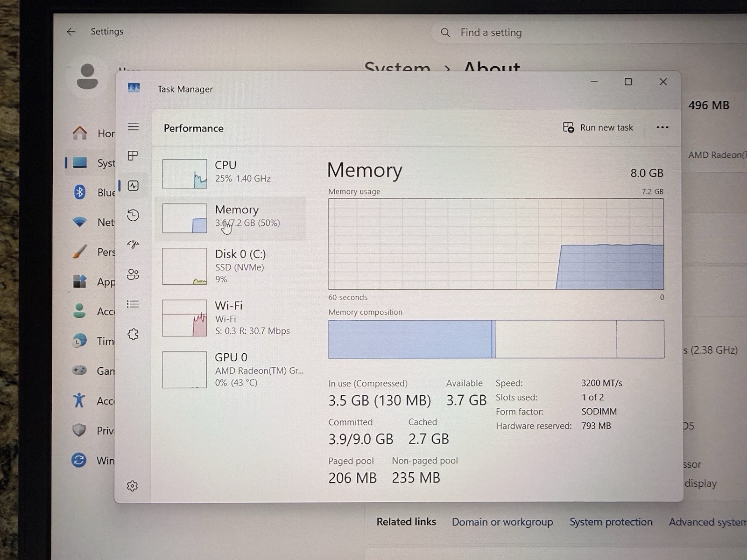This screenshot has width=747, height=560.
Task: Select Memory in performance list
Action: point(230,218)
